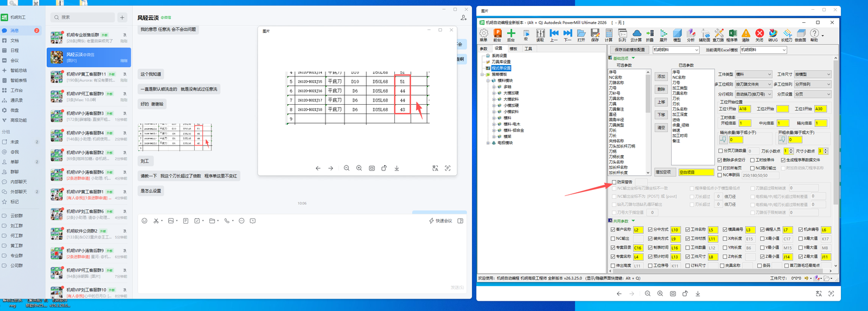868x311 pixels.
Task: Open the 工件尺寸 按模型 dropdown
Action: (x=812, y=74)
